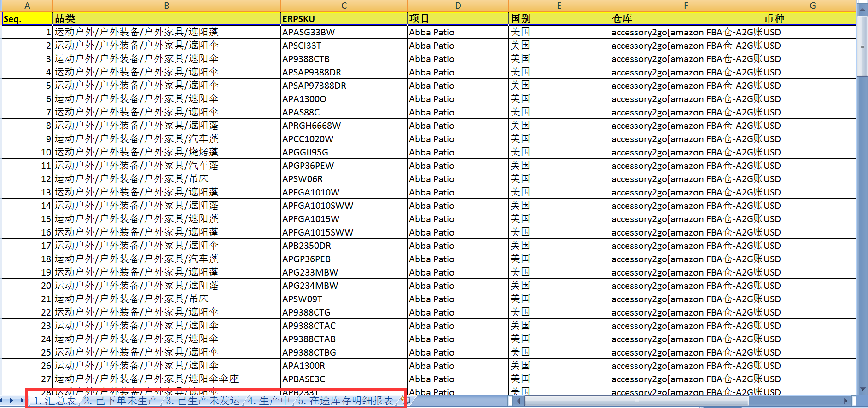Click the 仓库 header cell
This screenshot has width=868, height=408.
click(x=686, y=19)
